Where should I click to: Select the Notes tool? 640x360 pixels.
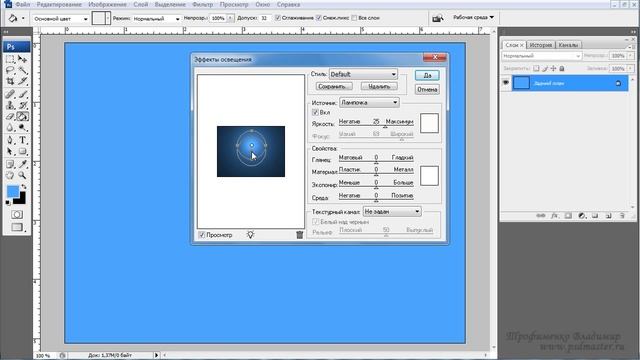pyautogui.click(x=10, y=164)
